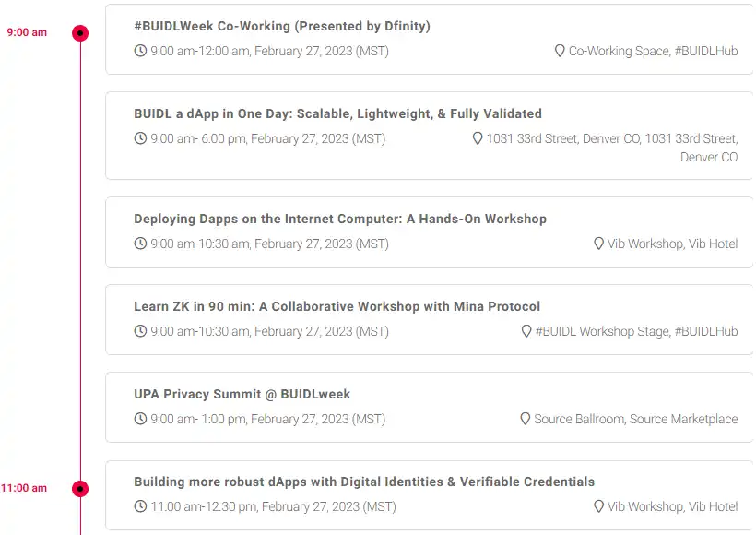Open Learn ZK in 90 min workshop

337,307
